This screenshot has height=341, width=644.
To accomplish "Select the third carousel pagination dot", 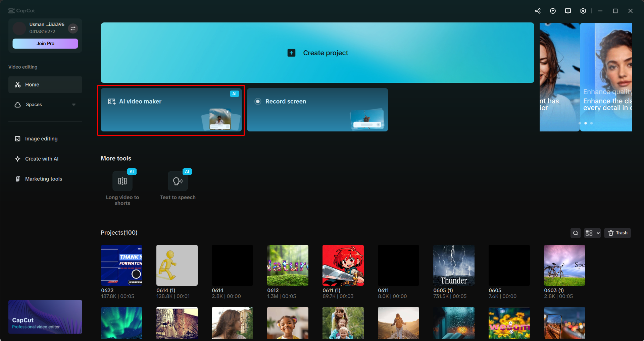I will coord(591,123).
